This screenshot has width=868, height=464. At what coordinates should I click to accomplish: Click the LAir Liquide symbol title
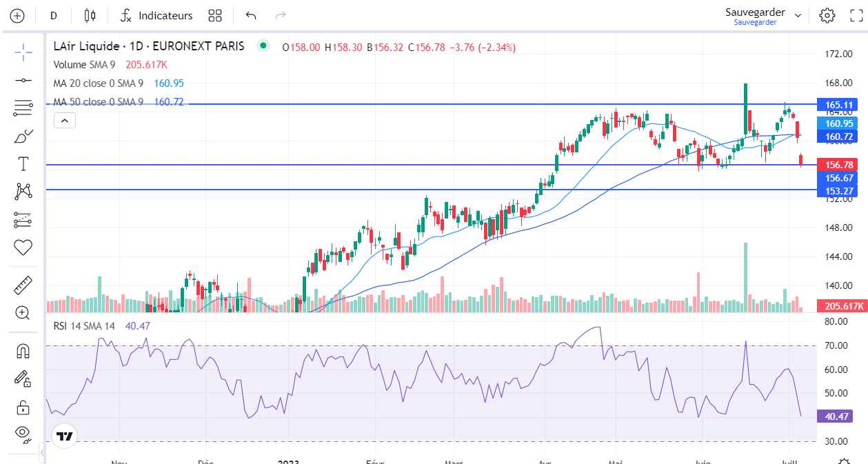149,47
